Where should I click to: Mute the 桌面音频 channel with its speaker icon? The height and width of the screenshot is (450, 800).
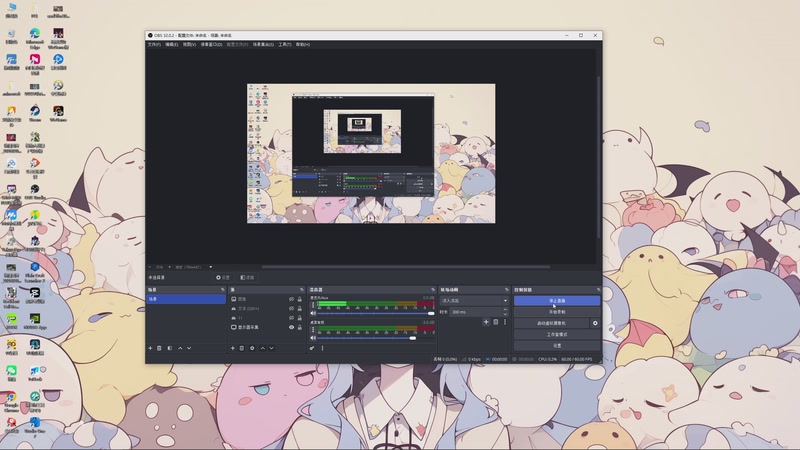coord(313,338)
